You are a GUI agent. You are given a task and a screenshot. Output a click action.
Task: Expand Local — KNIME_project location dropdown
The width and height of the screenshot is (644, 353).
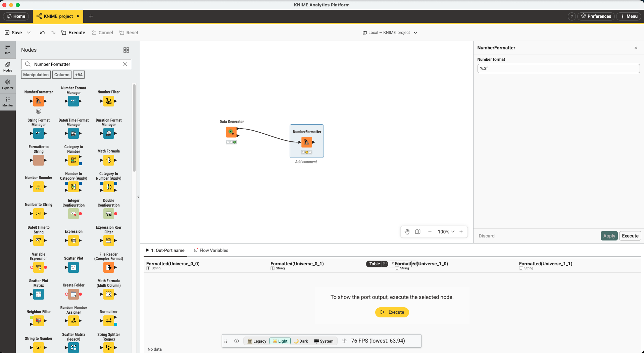point(415,33)
